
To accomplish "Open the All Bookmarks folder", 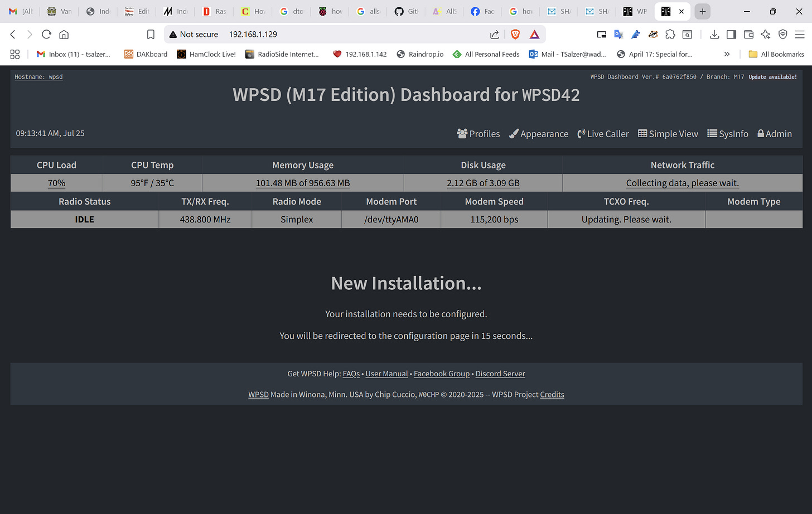I will pos(776,54).
